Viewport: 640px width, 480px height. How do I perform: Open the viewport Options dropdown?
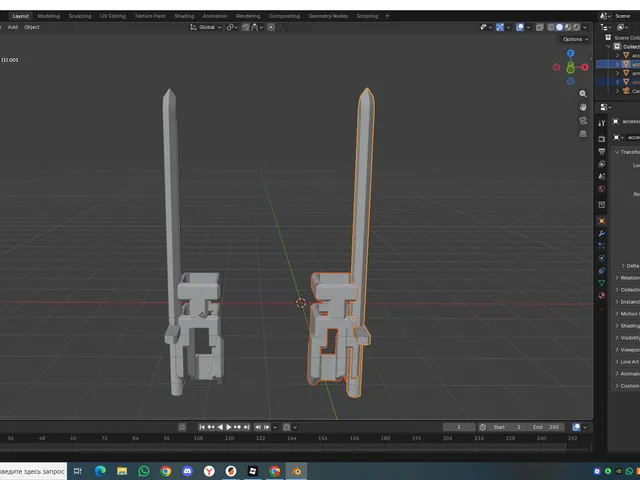tap(576, 39)
